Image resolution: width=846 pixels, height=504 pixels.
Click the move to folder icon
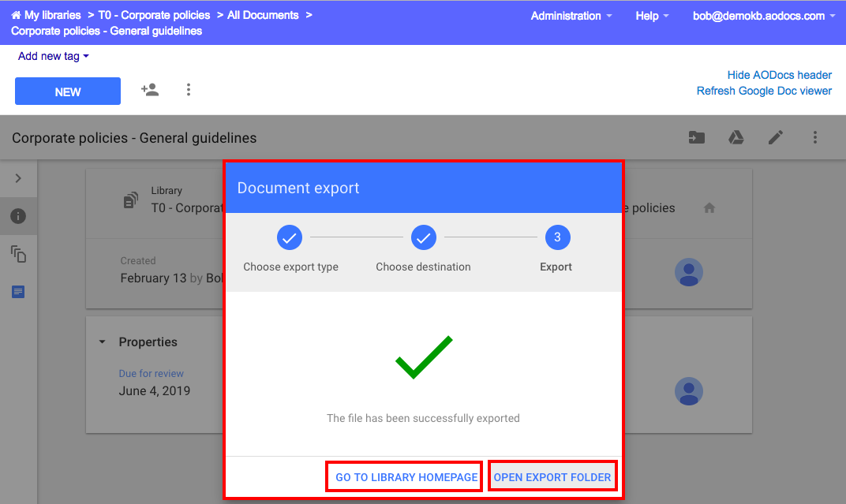pos(697,137)
